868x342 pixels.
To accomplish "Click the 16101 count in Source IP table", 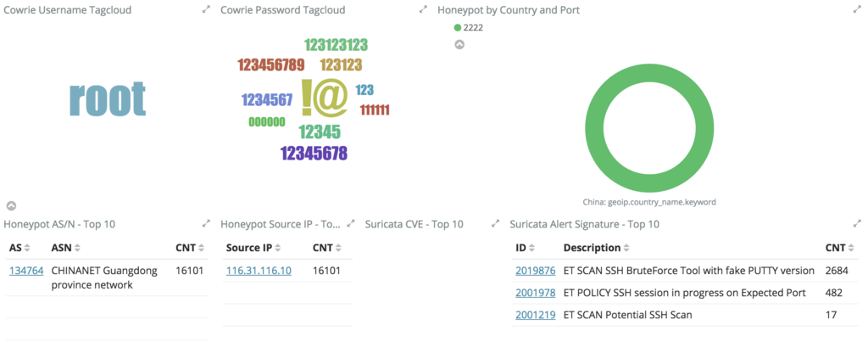I will pyautogui.click(x=326, y=271).
